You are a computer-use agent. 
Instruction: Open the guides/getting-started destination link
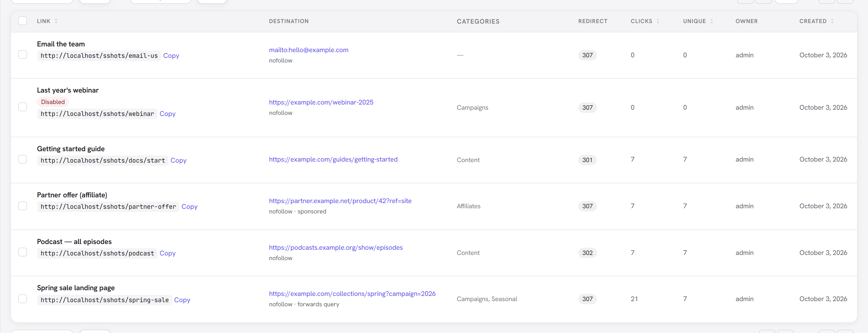[333, 159]
